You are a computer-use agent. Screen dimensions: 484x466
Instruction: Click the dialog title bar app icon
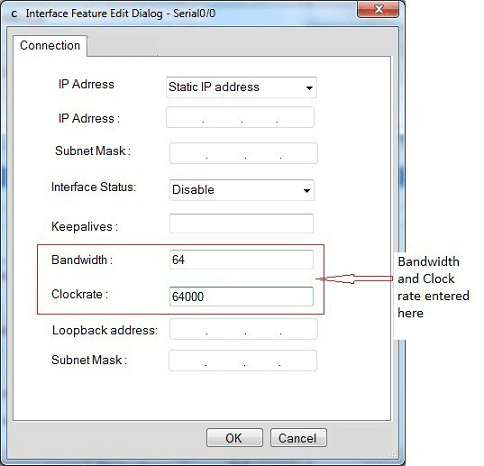[14, 14]
